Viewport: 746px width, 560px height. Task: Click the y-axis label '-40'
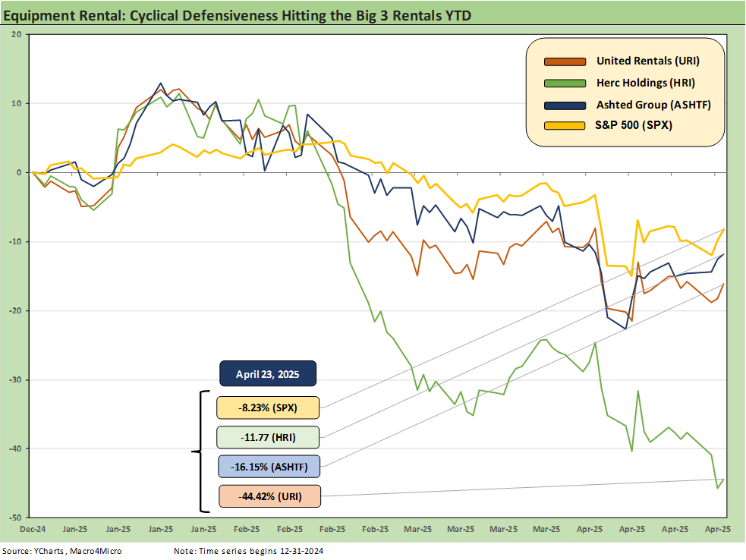tap(15, 448)
